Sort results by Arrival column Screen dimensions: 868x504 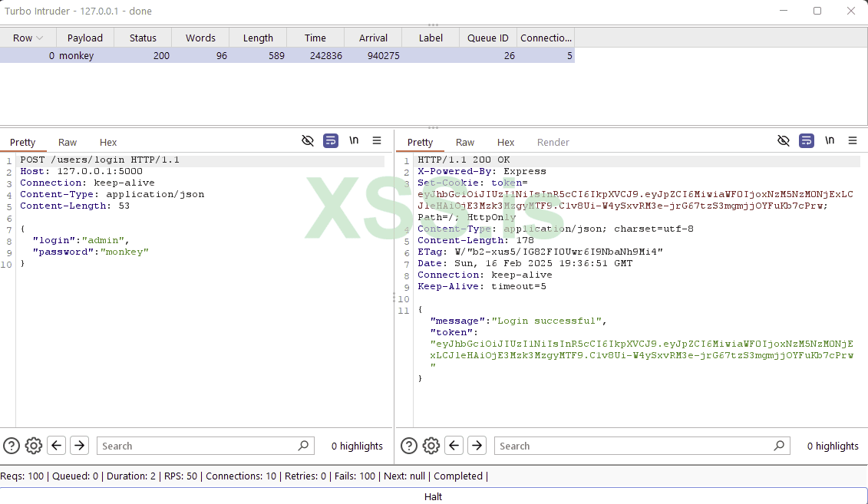pyautogui.click(x=373, y=38)
